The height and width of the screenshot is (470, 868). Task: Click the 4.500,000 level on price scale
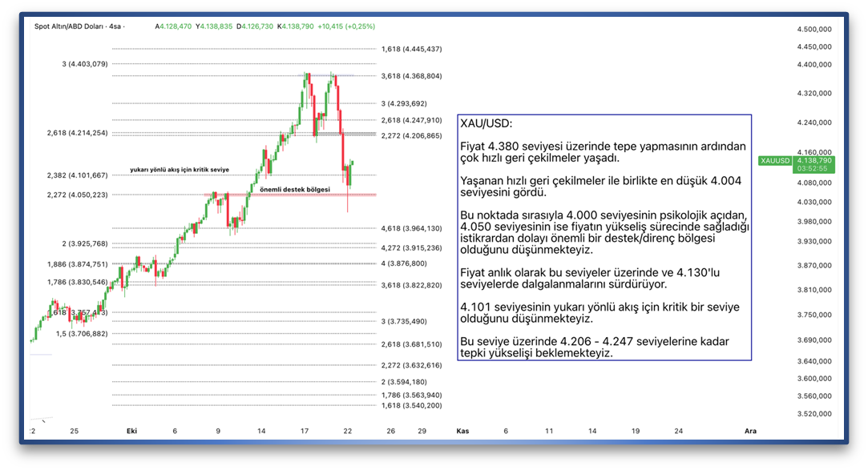click(x=813, y=29)
